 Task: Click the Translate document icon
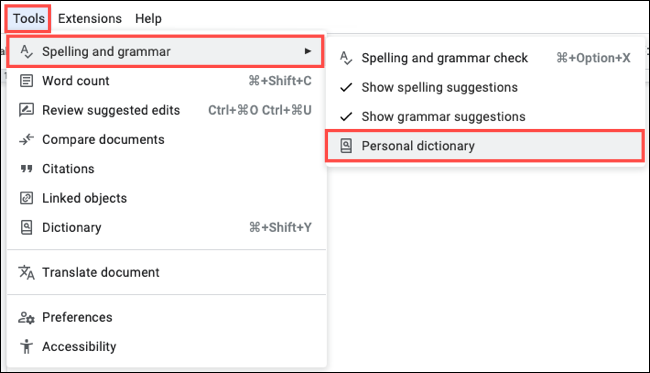(x=27, y=272)
